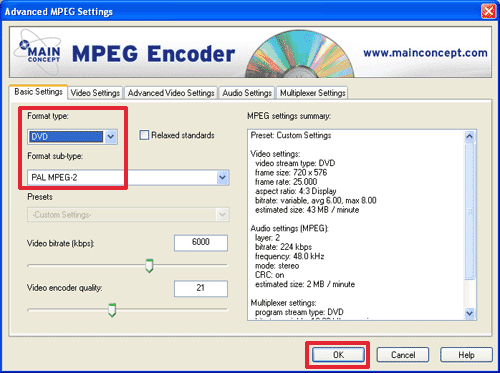The height and width of the screenshot is (373, 500).
Task: Click 'mode: stereo' summary line
Action: [x=277, y=266]
